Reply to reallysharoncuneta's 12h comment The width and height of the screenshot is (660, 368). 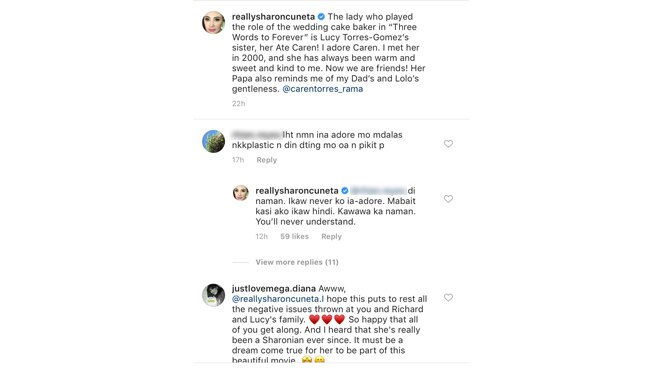point(331,237)
